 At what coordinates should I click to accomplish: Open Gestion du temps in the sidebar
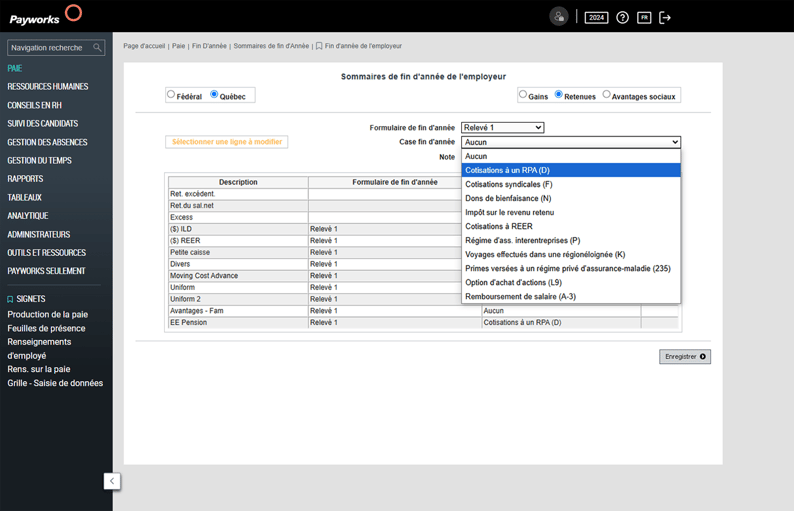pyautogui.click(x=39, y=161)
